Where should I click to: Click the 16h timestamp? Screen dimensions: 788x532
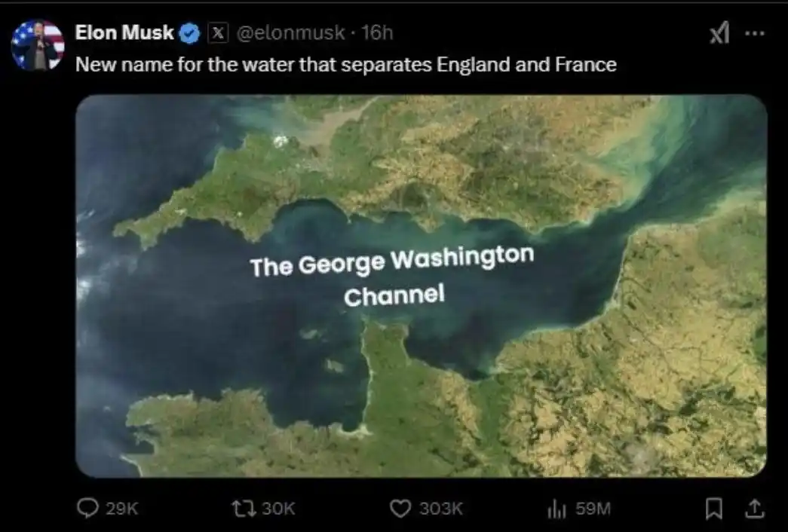377,32
